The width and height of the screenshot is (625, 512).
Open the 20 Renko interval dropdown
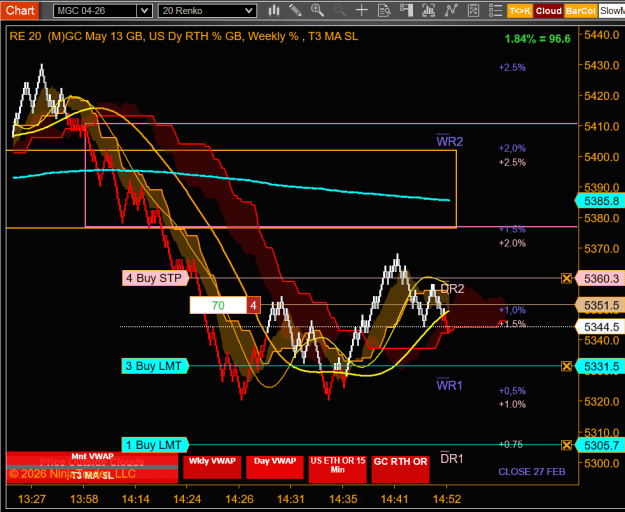point(207,11)
